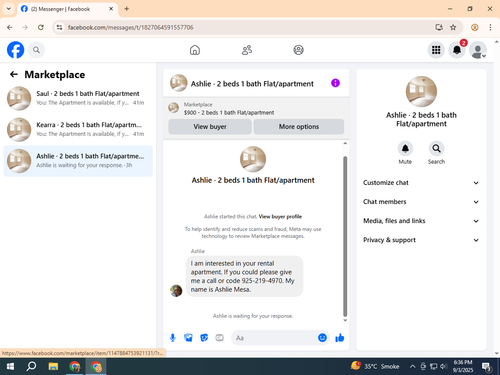Open the Friends icon in top navigation

pyautogui.click(x=247, y=50)
